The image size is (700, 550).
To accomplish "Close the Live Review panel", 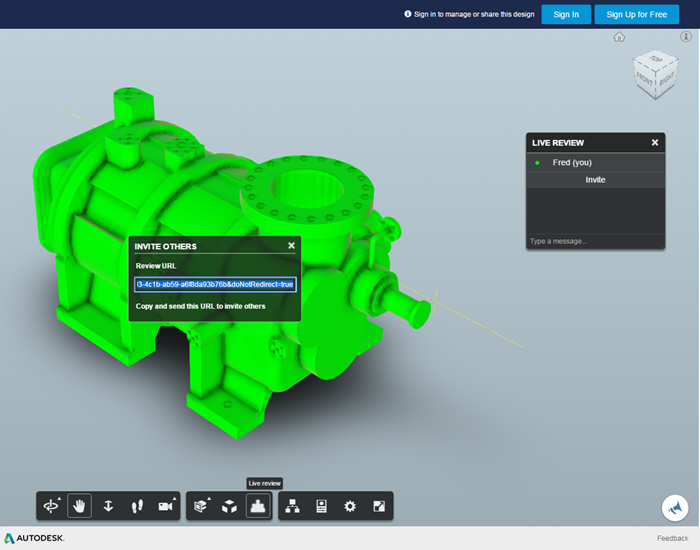I will (x=655, y=142).
